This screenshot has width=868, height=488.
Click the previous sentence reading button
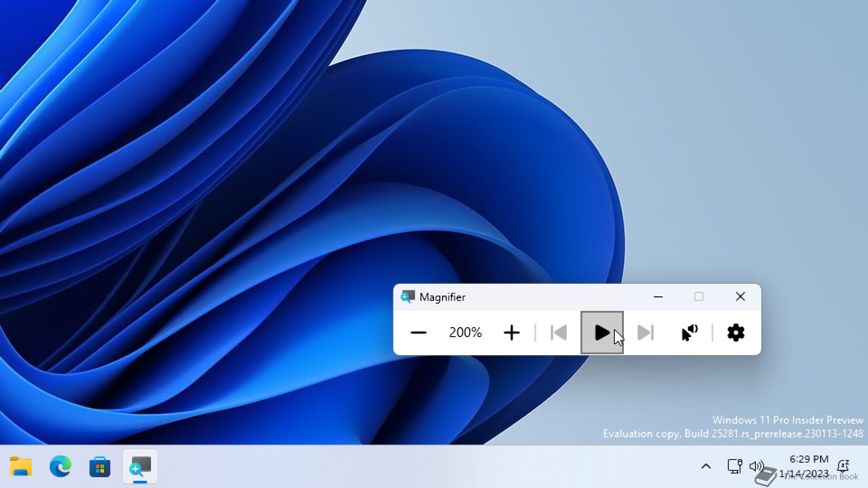pyautogui.click(x=559, y=333)
